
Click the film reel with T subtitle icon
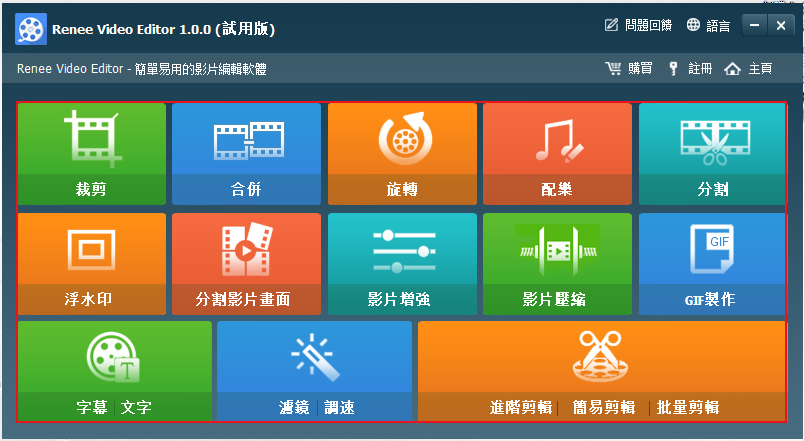114,357
